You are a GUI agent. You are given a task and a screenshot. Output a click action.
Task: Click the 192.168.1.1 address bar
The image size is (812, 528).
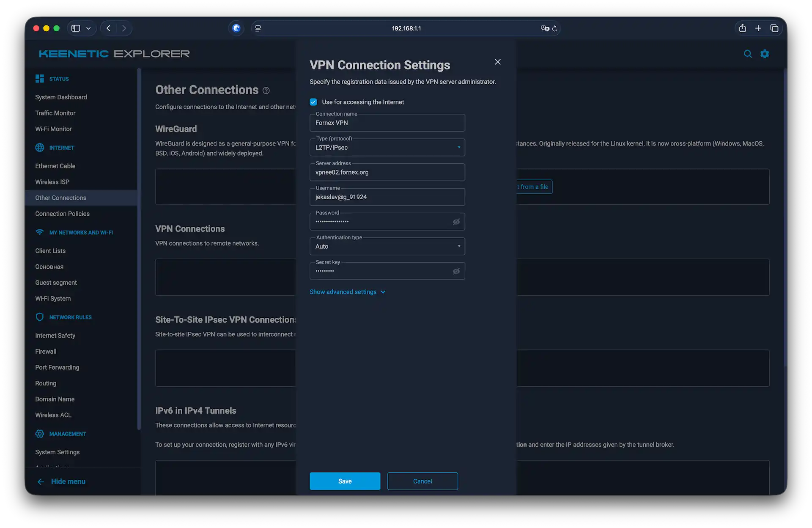coord(406,28)
